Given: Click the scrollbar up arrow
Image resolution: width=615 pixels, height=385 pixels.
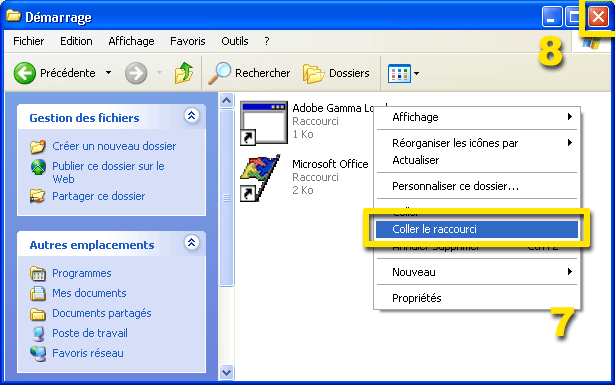Looking at the screenshot, I should (x=226, y=100).
